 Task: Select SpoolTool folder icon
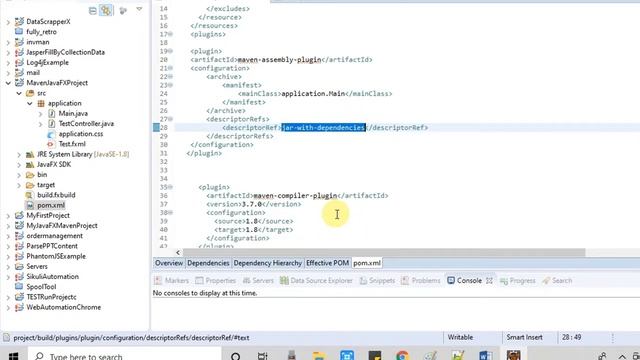19,287
